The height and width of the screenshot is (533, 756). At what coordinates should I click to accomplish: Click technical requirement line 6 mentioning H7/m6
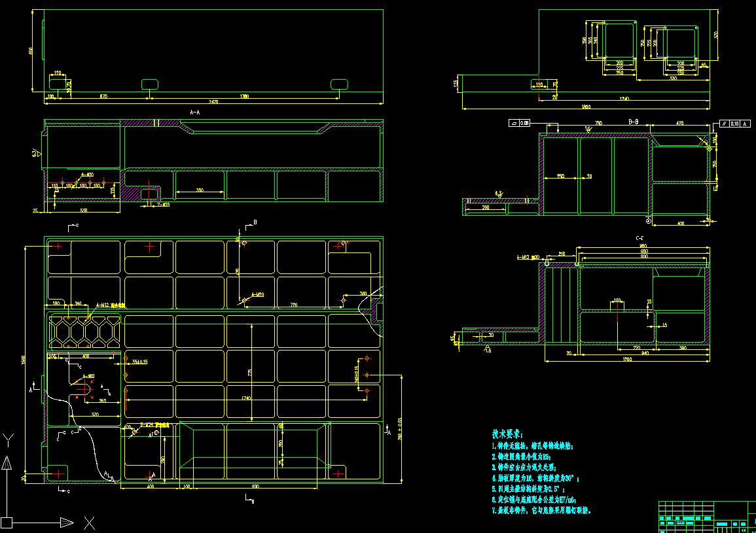tap(534, 500)
